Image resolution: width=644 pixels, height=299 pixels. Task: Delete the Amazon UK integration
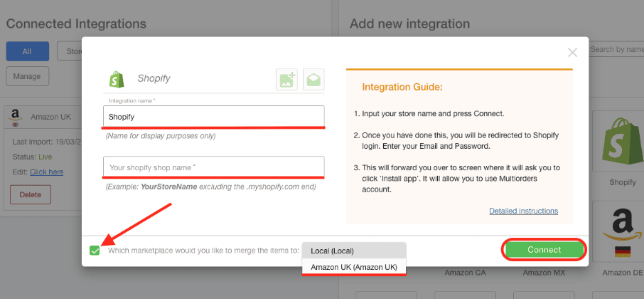31,194
